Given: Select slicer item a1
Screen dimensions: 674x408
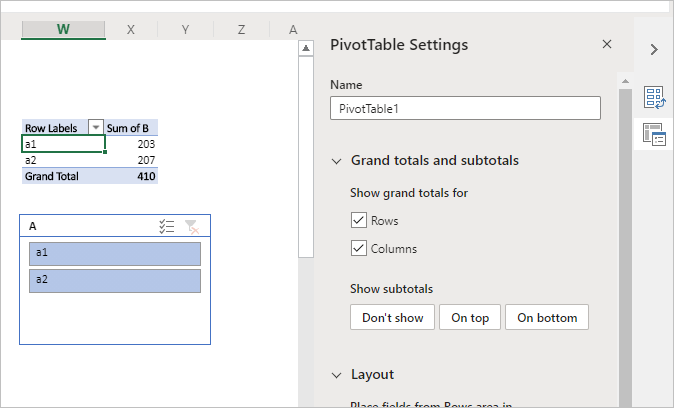Looking at the screenshot, I should coord(115,253).
